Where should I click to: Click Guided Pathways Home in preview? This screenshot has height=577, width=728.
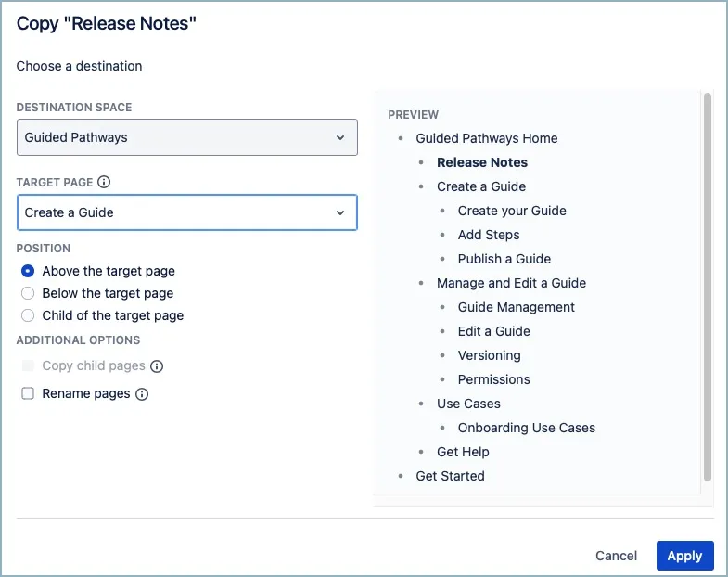(x=487, y=138)
